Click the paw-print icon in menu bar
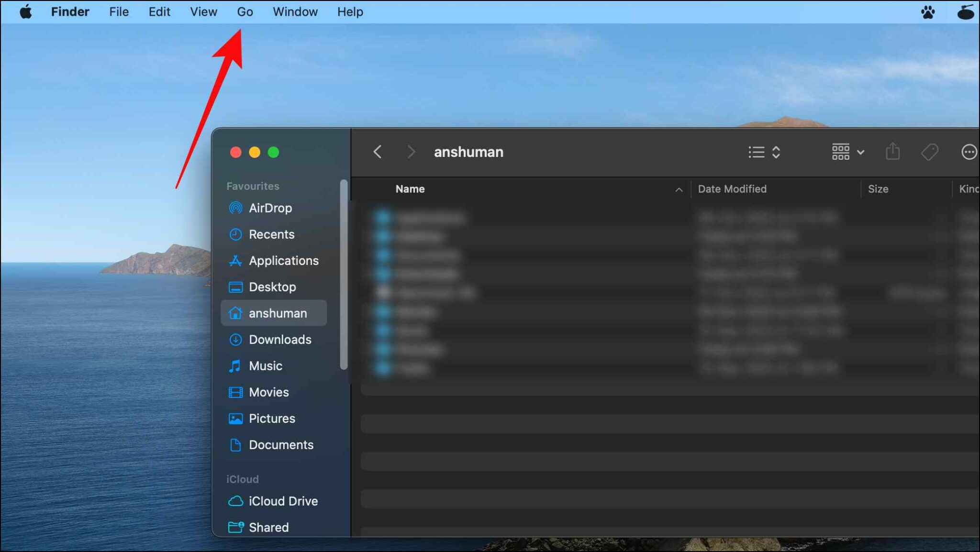The width and height of the screenshot is (980, 552). pos(927,11)
